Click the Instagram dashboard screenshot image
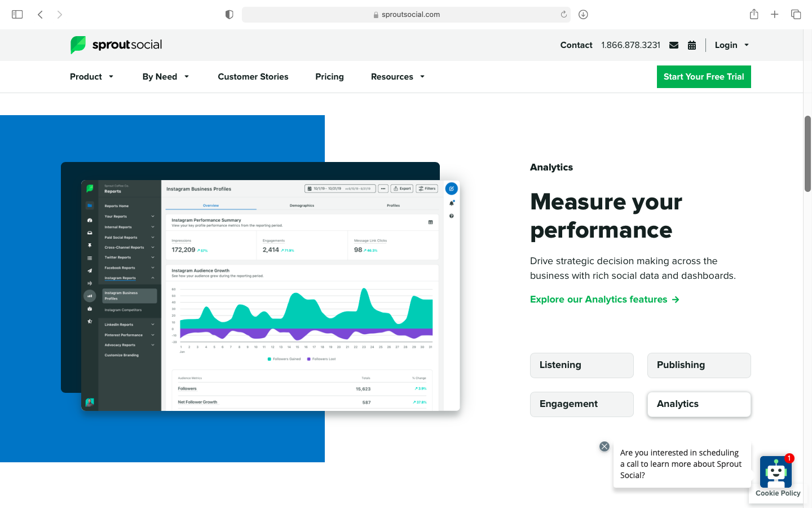This screenshot has width=812, height=508. pyautogui.click(x=271, y=295)
